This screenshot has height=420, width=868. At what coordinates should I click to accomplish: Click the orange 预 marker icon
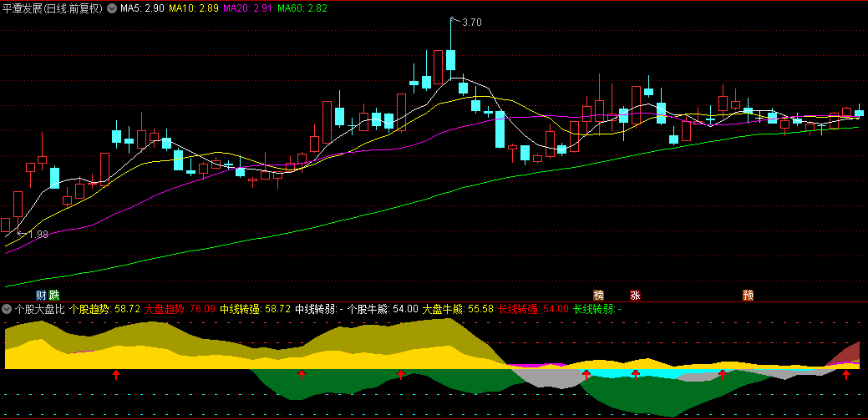click(748, 295)
